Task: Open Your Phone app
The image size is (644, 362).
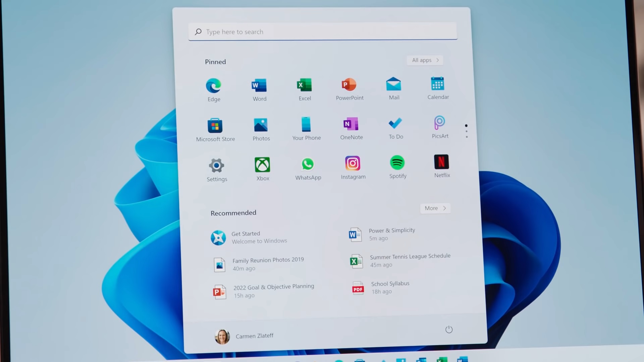Action: click(x=306, y=128)
